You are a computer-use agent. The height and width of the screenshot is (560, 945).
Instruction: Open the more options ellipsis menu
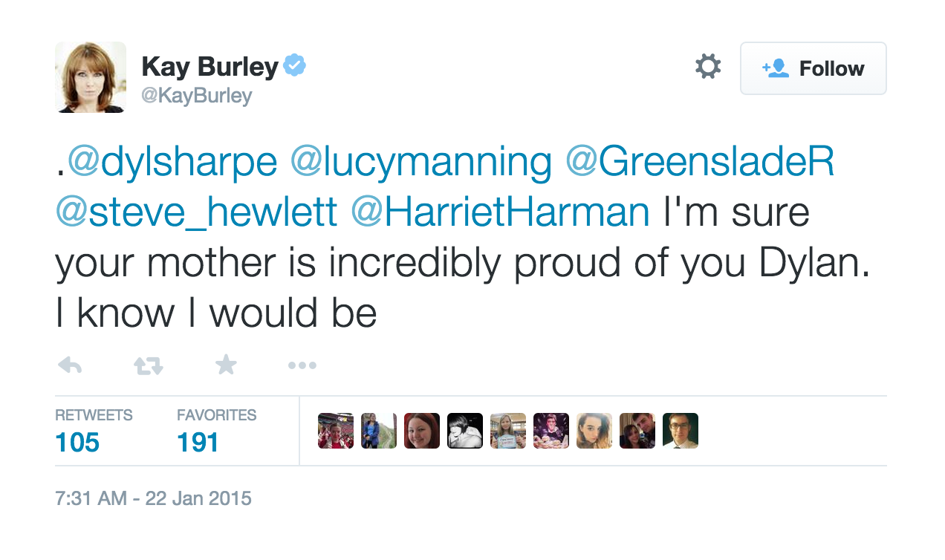tap(302, 365)
